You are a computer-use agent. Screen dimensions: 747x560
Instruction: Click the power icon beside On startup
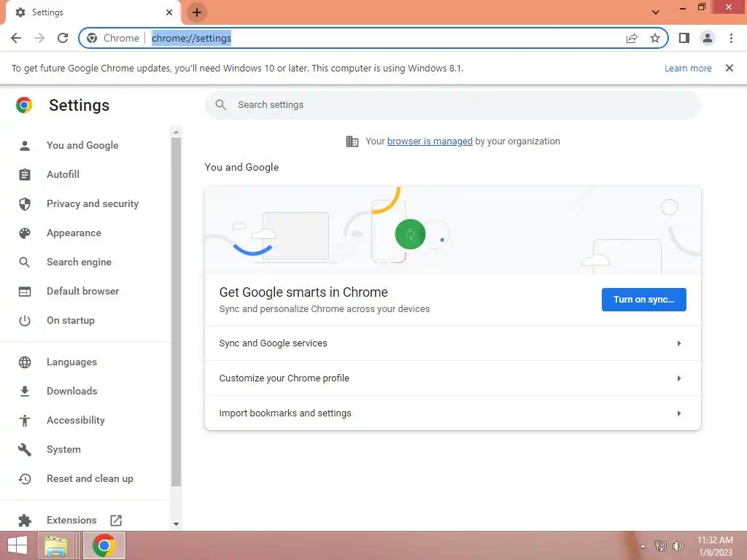pyautogui.click(x=25, y=321)
